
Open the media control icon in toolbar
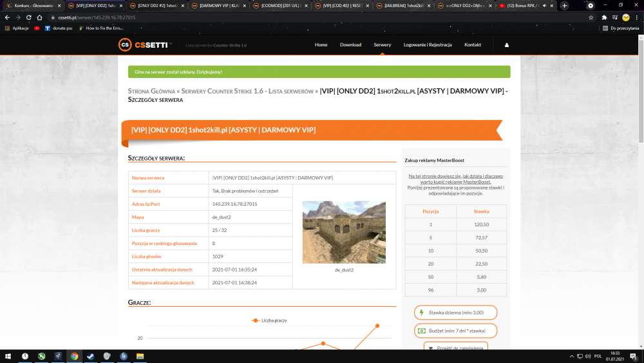615,17
